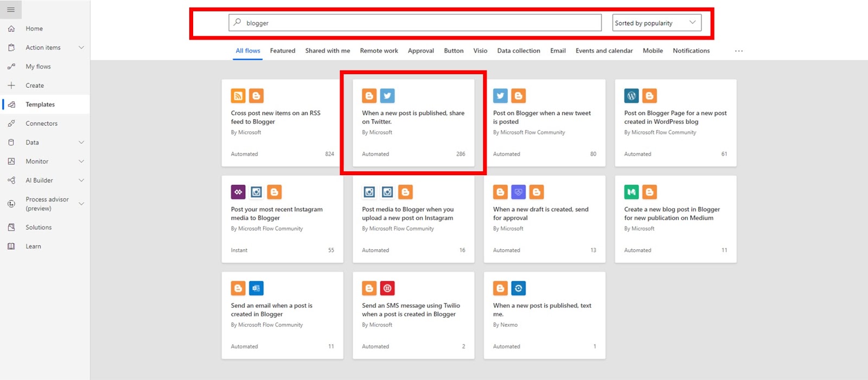The width and height of the screenshot is (868, 380).
Task: Open the Sorted by popularity dropdown
Action: [657, 23]
